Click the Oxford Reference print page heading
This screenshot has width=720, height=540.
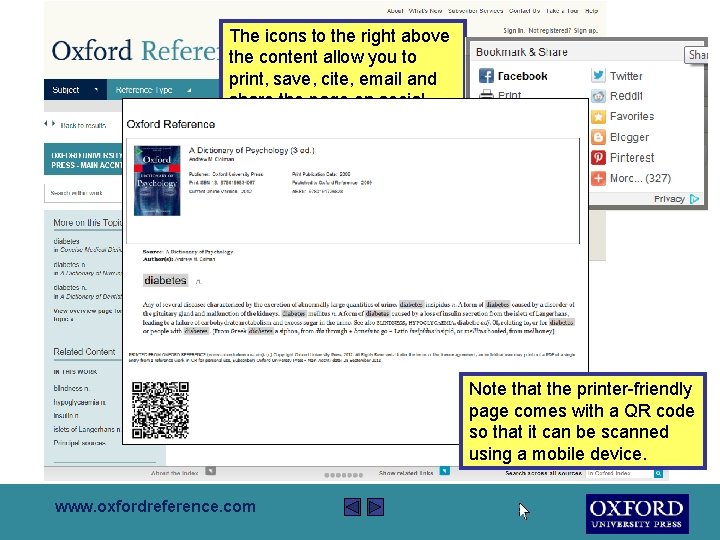point(171,124)
